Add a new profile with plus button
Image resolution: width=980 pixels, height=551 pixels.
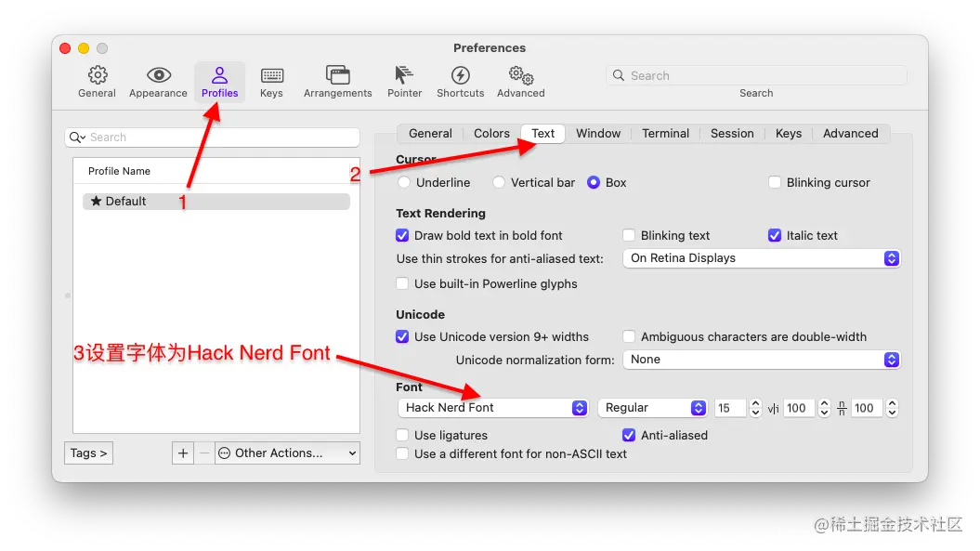click(x=182, y=453)
